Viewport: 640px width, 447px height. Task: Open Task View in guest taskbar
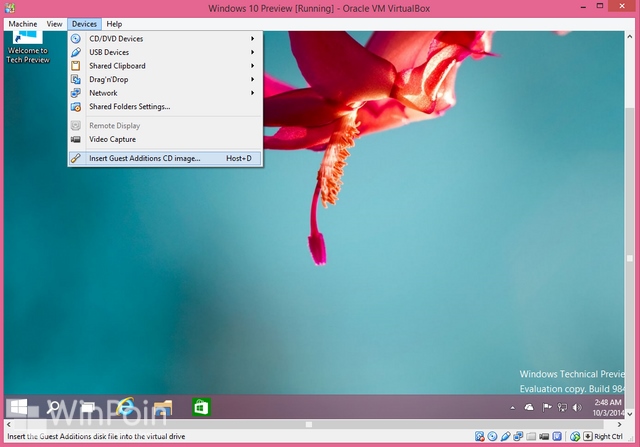pyautogui.click(x=88, y=407)
